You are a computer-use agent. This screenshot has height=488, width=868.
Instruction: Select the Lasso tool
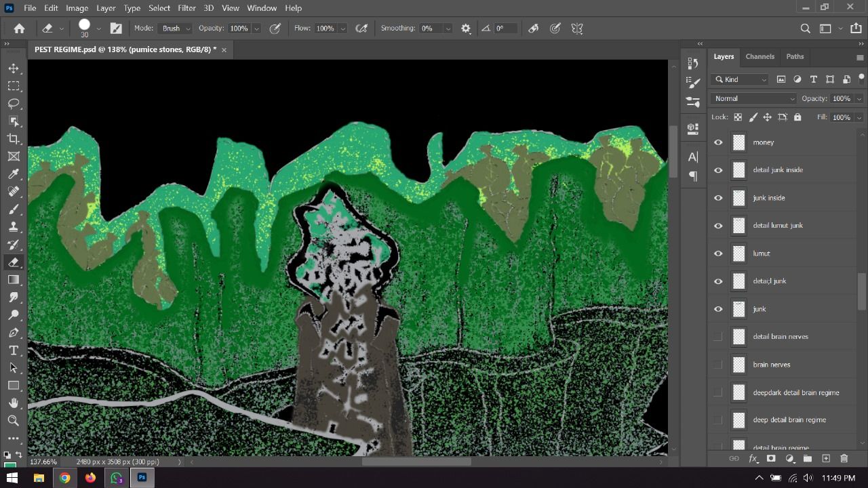(14, 104)
